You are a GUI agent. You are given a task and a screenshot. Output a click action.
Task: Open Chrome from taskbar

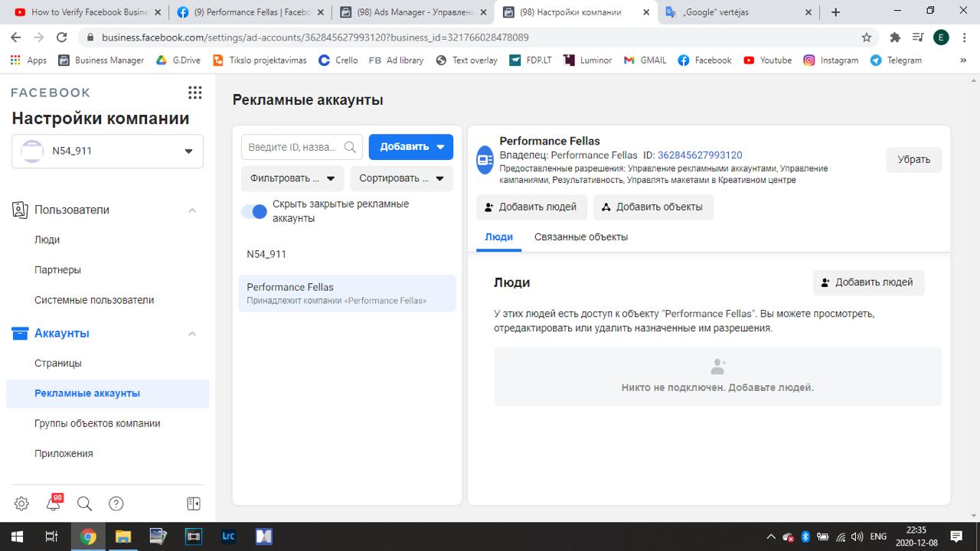click(x=88, y=536)
